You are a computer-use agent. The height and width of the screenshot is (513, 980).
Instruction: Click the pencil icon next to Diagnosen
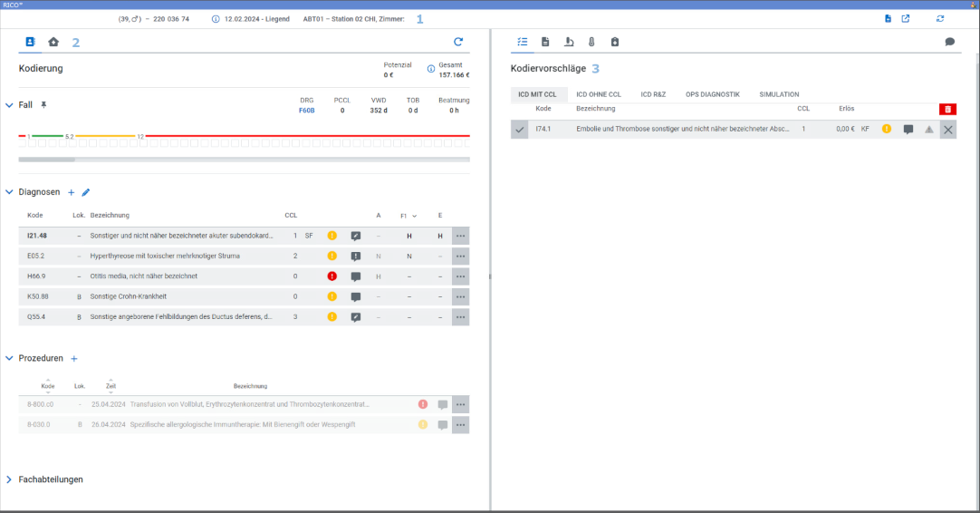86,192
